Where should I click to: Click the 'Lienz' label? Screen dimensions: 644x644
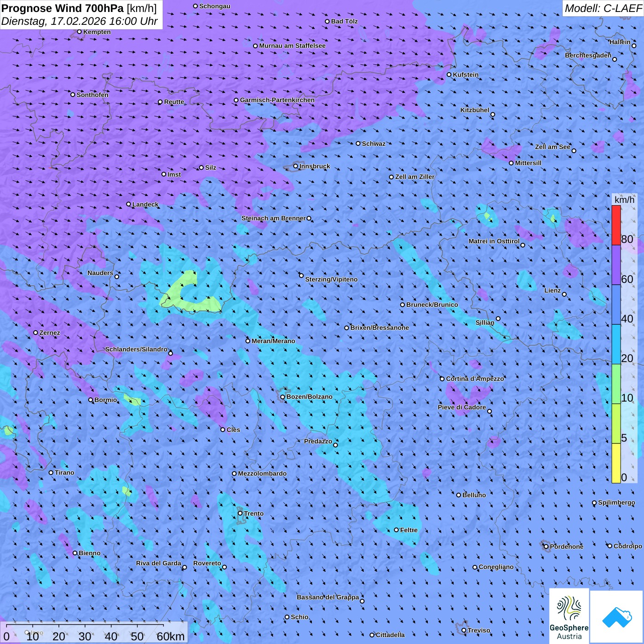pos(552,290)
